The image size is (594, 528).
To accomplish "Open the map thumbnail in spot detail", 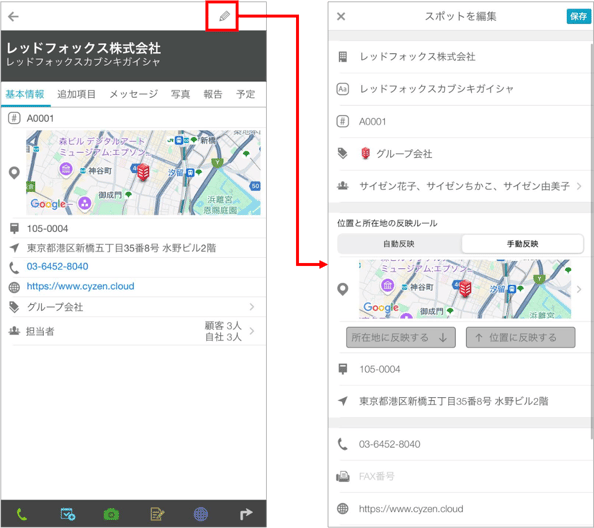I will (143, 173).
